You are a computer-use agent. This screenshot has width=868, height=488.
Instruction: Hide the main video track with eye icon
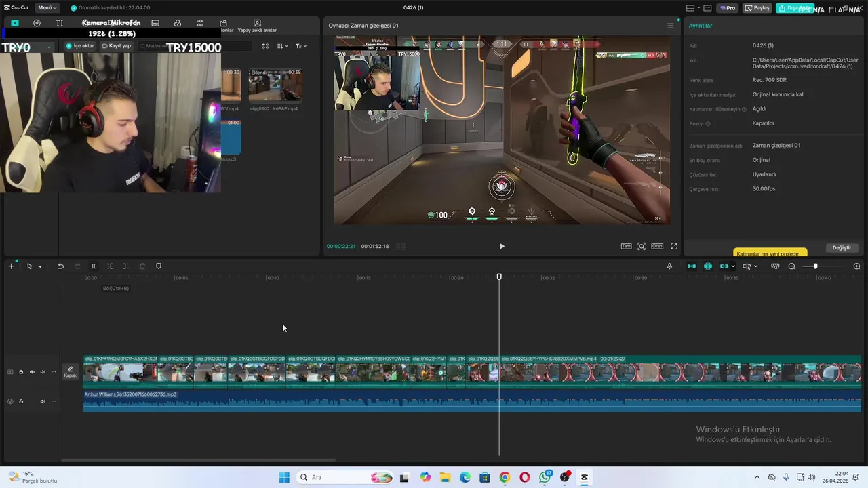point(32,372)
